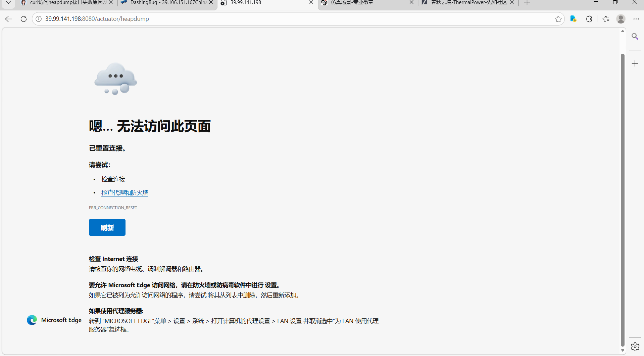Open the Favorites list icon in toolbar
This screenshot has height=356, width=644.
point(606,19)
